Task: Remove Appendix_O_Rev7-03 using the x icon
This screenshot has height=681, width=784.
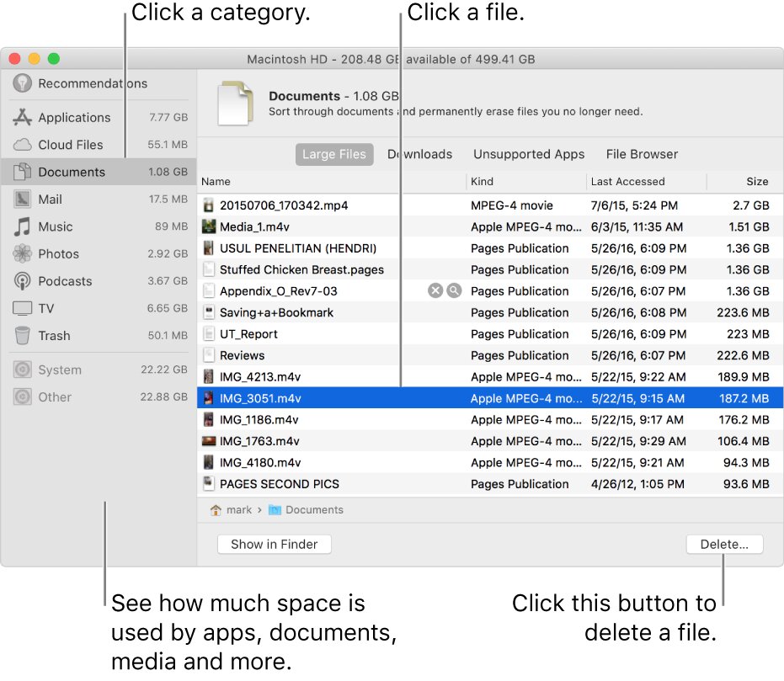Action: pyautogui.click(x=435, y=290)
